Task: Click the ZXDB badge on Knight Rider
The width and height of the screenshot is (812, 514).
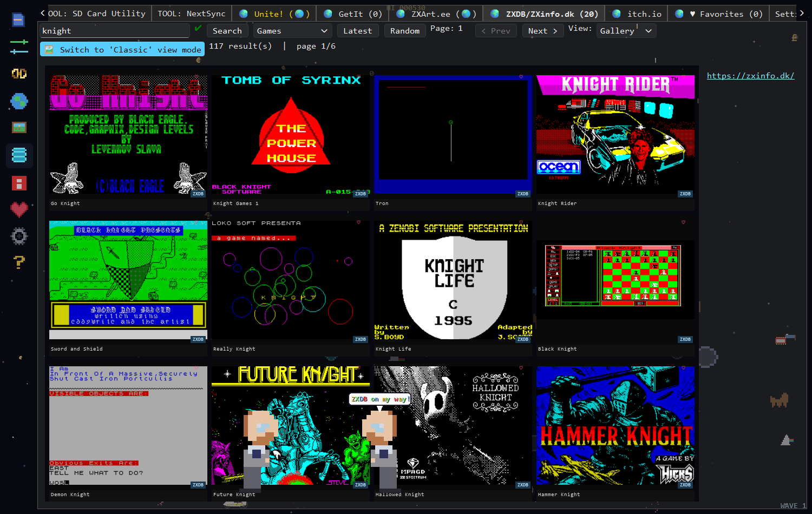Action: 685,194
